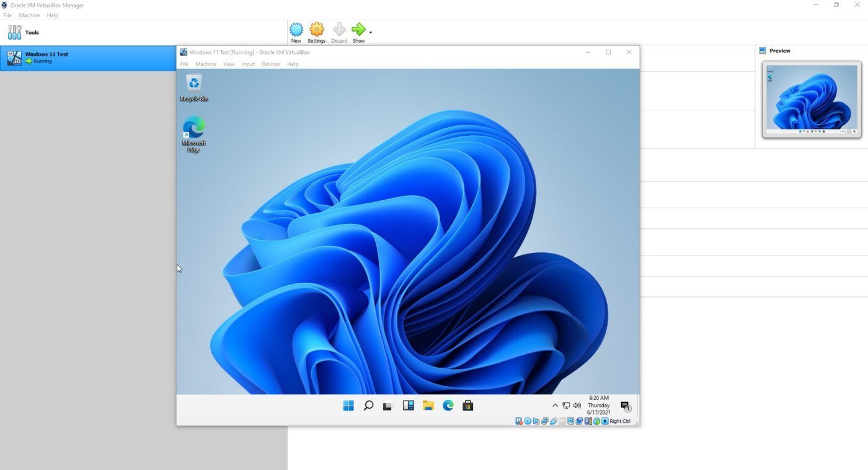Open Help menu of the running VM window
This screenshot has height=470, width=868.
click(x=293, y=64)
